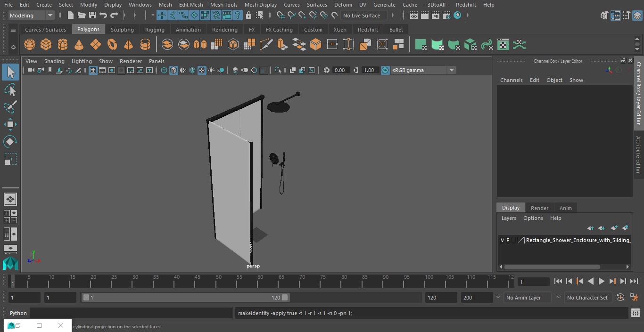Open the viewport Lighting menu

coord(82,61)
